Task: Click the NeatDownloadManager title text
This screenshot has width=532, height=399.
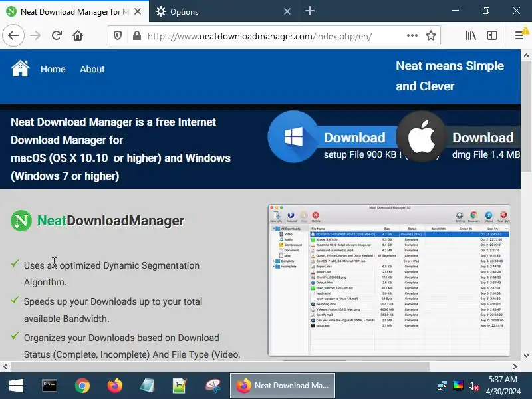Action: point(110,221)
